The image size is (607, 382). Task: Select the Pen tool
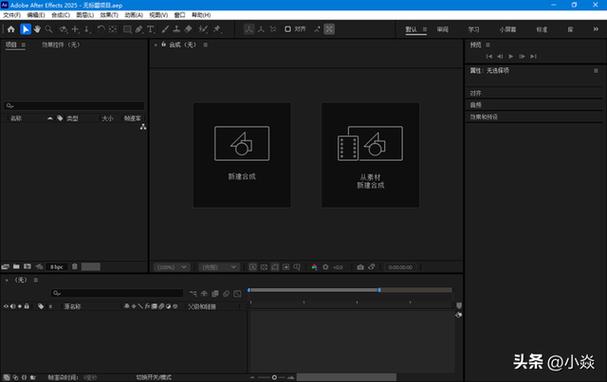[139, 29]
